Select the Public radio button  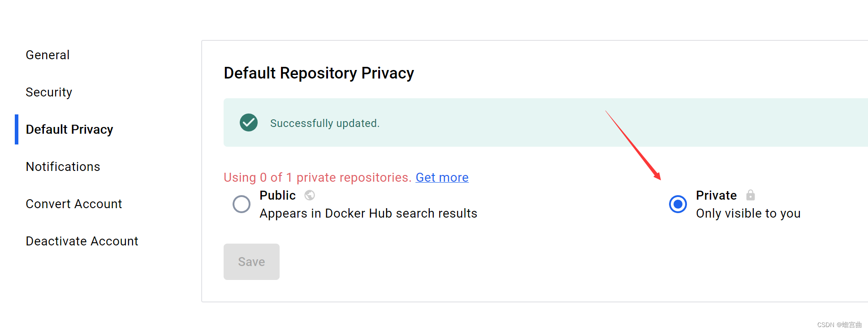pyautogui.click(x=242, y=204)
